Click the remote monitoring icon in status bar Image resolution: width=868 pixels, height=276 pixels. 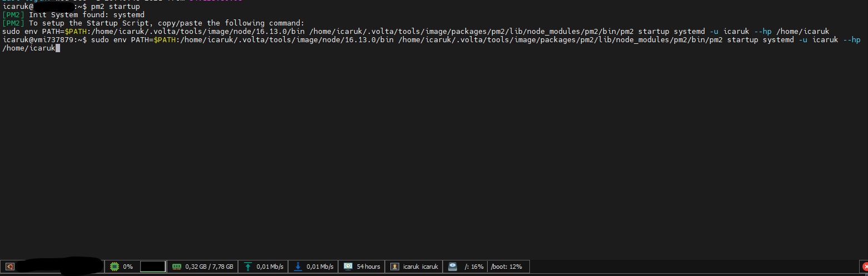(x=9, y=267)
